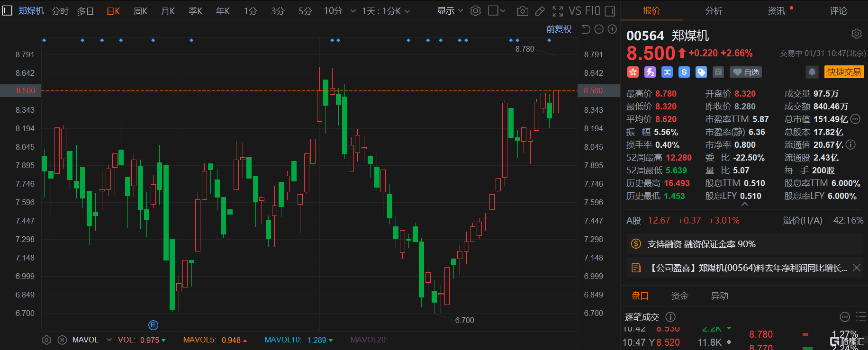The image size is (868, 350).
Task: Select the 日K daily candlestick tab
Action: click(113, 11)
